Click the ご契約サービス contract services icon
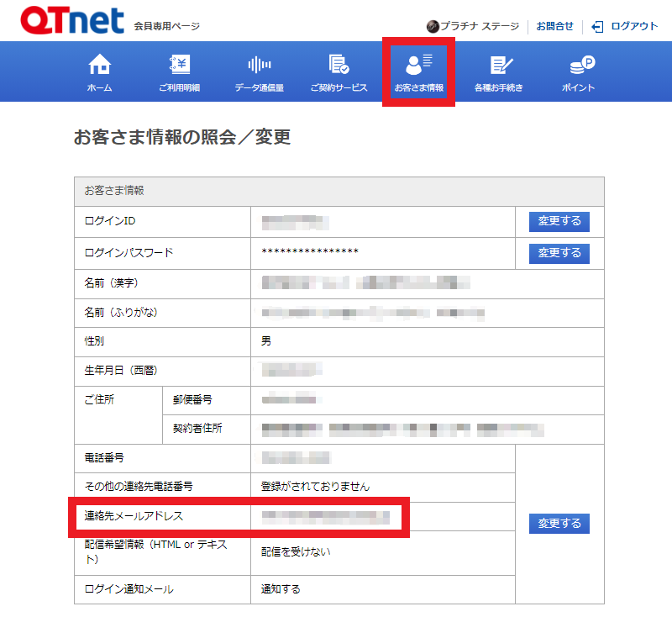This screenshot has width=672, height=617. (x=339, y=65)
